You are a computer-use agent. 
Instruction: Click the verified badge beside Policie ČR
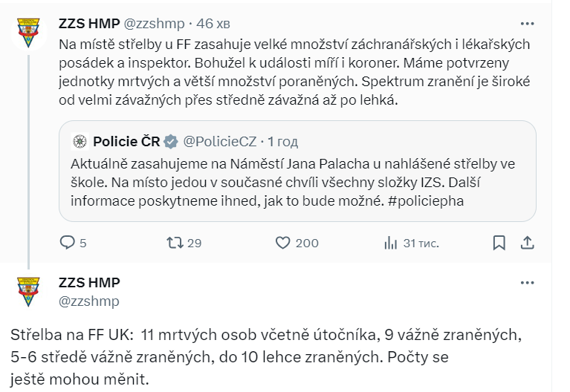point(170,141)
